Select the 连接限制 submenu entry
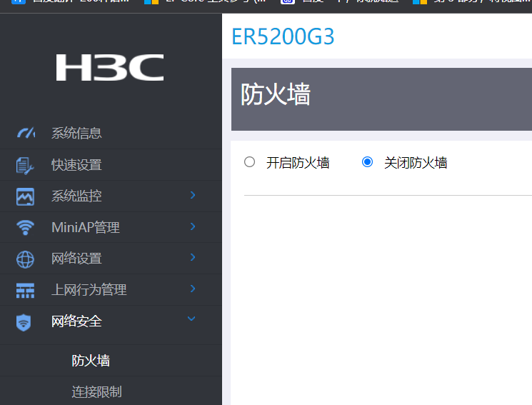This screenshot has width=532, height=405. click(x=96, y=391)
